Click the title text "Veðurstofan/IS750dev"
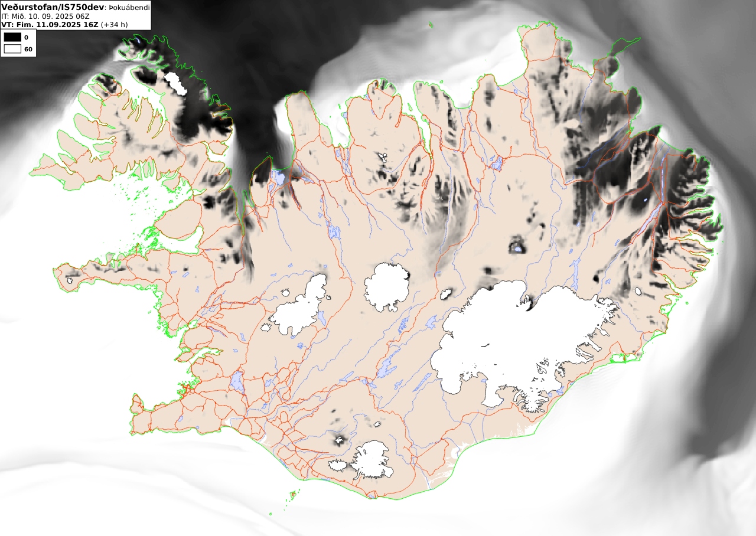The height and width of the screenshot is (536, 756). (53, 7)
